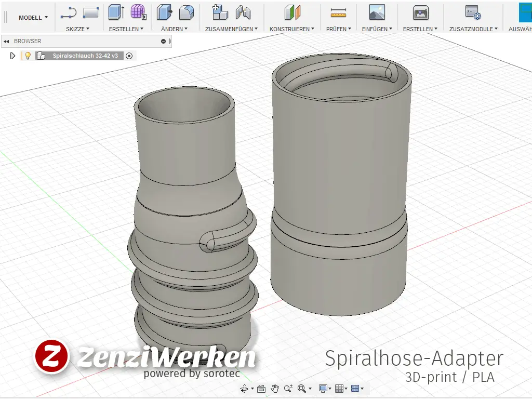Select the Extrude tool icon

(x=116, y=12)
